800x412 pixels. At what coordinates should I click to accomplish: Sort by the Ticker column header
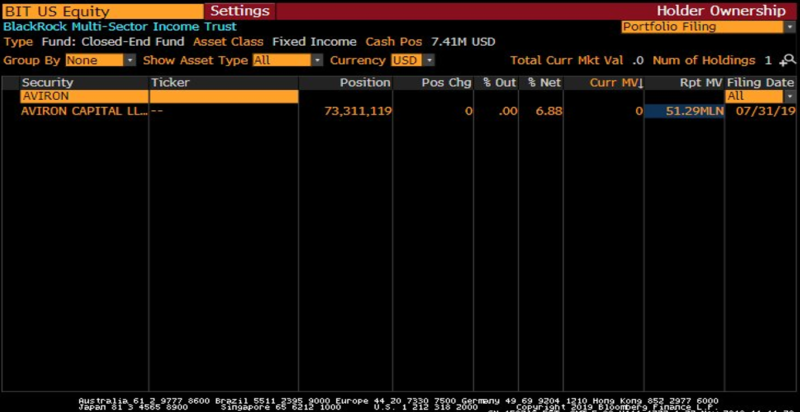tap(223, 83)
